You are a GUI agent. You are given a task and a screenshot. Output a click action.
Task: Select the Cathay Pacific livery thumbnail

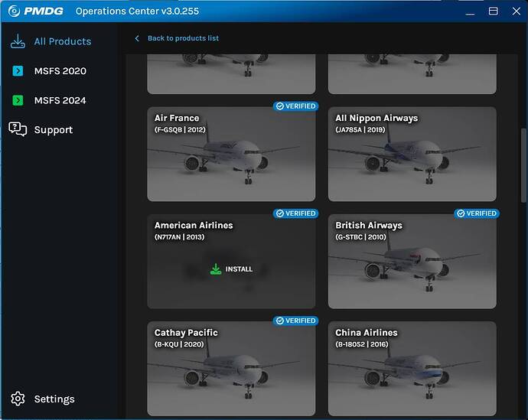point(231,369)
